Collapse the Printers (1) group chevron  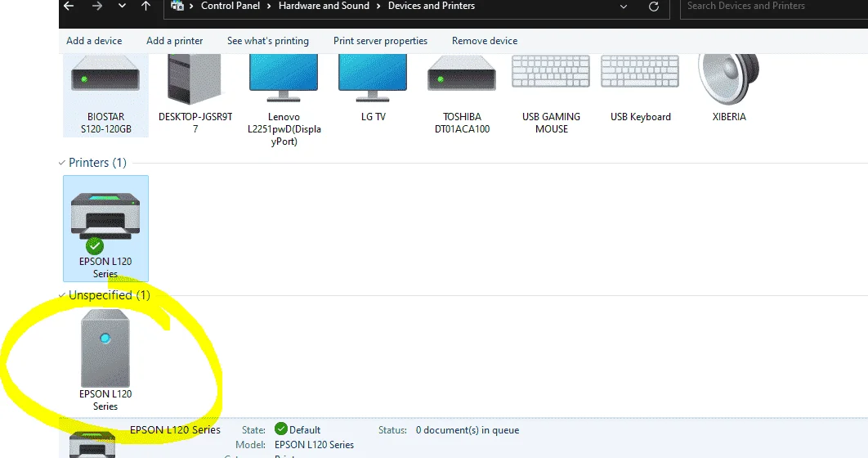(62, 163)
